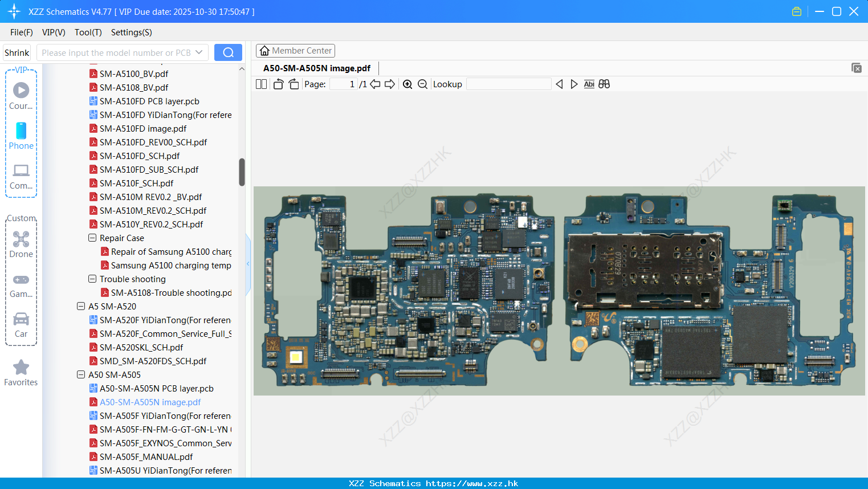Open SM-A505F_MANUAL.pdf
The image size is (868, 489).
[146, 457]
